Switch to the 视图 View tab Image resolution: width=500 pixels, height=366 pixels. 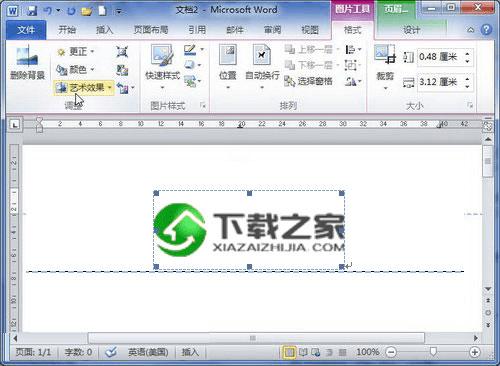[x=310, y=30]
